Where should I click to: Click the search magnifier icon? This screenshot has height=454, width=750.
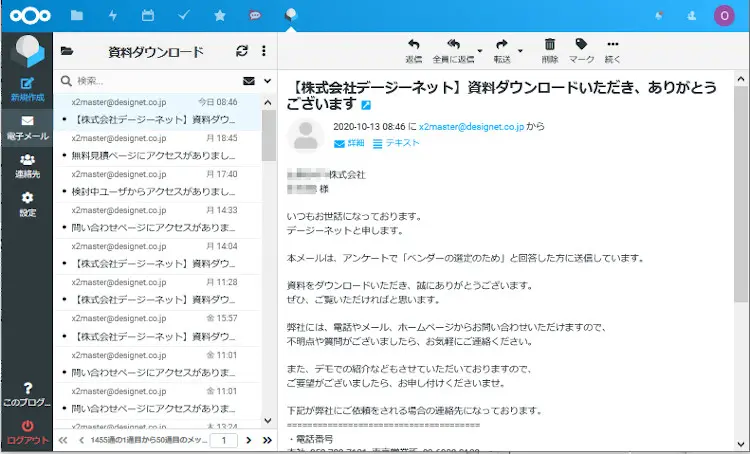[x=66, y=81]
